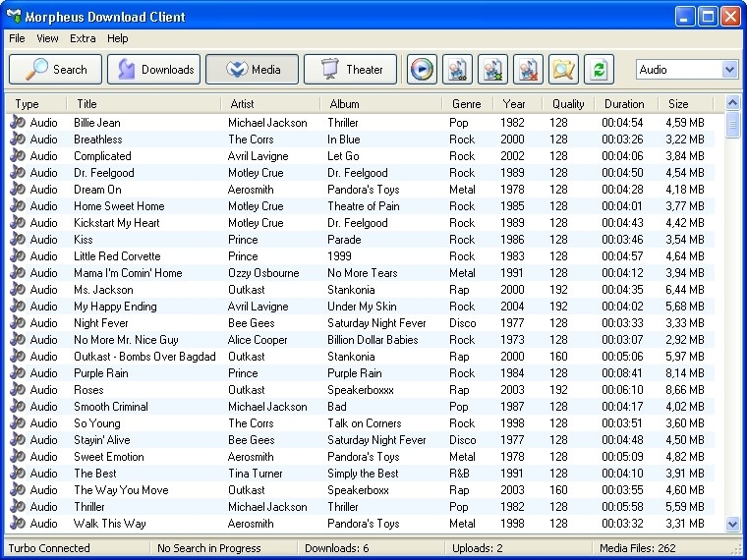Click Tina Turner artist cell

[x=256, y=474]
